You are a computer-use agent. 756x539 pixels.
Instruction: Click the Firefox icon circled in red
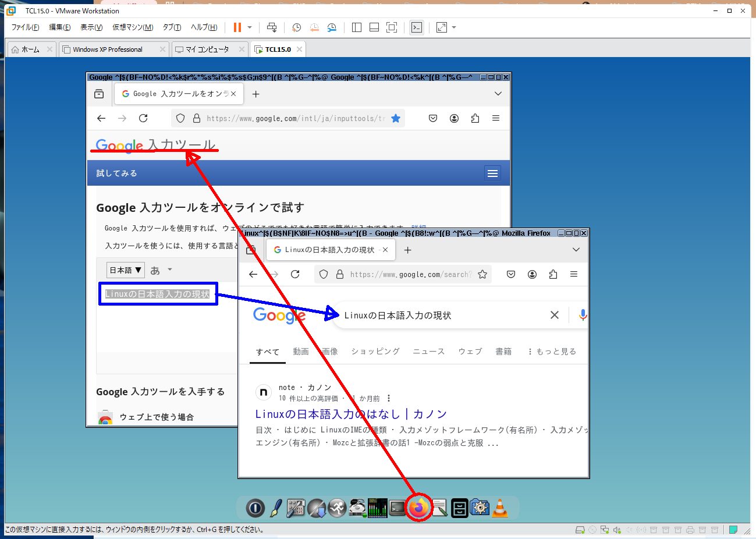tap(419, 507)
